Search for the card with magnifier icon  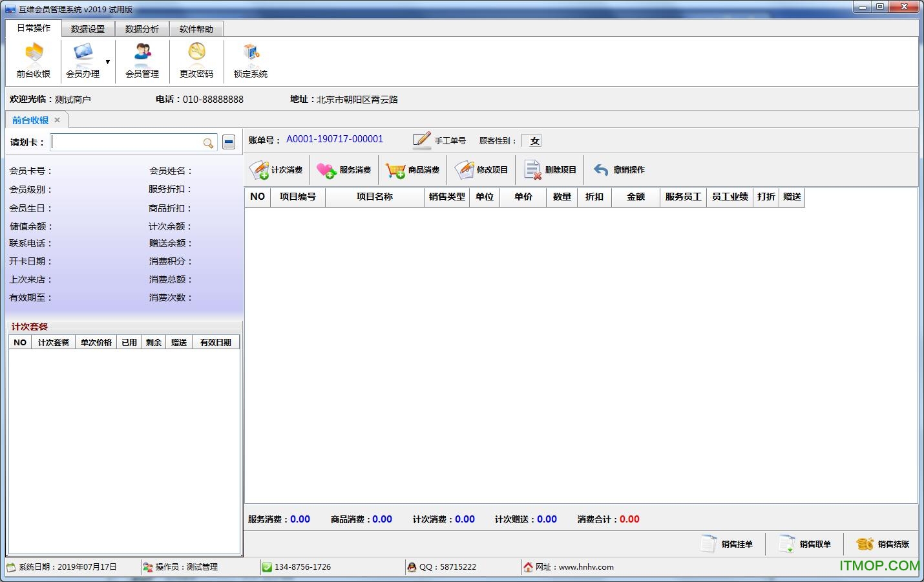[x=208, y=143]
